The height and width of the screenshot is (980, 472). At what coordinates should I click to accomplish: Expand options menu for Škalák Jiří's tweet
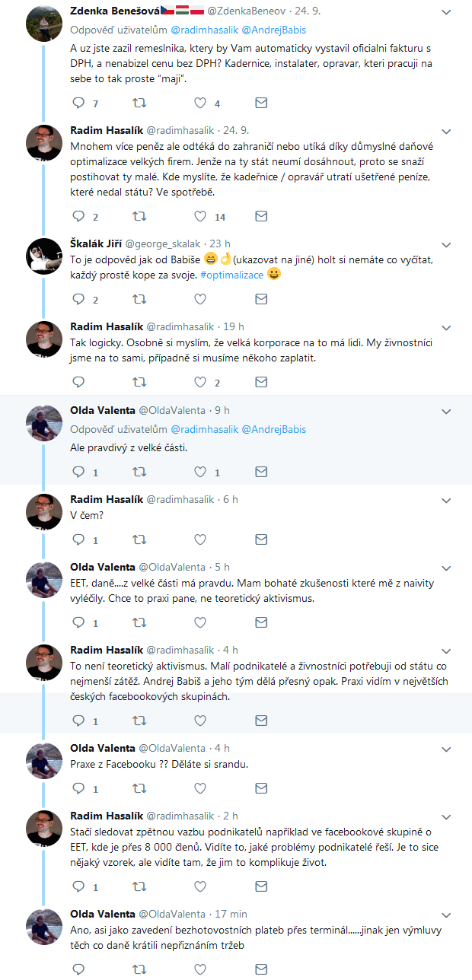447,243
